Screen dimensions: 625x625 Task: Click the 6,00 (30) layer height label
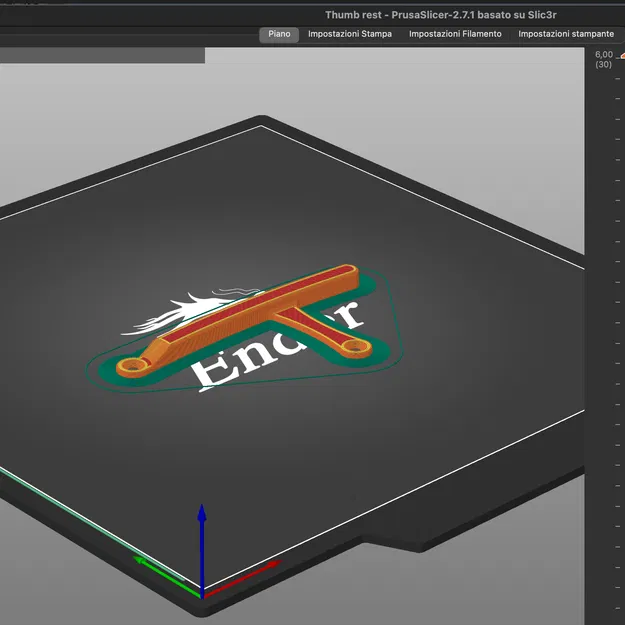coord(603,59)
